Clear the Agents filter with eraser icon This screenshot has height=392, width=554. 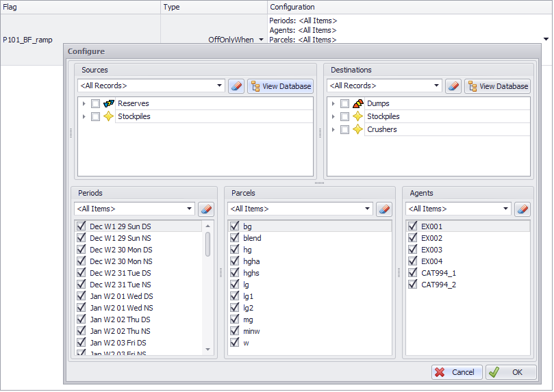tap(522, 209)
